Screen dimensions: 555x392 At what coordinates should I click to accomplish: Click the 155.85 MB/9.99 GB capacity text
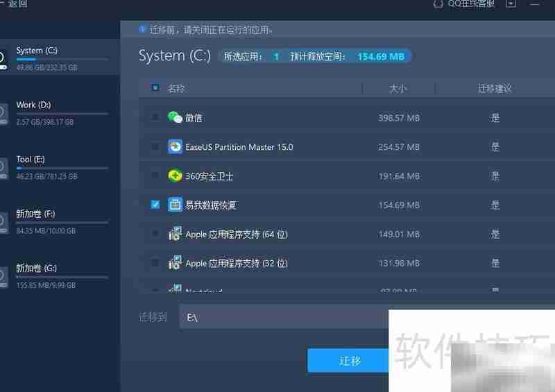[46, 285]
